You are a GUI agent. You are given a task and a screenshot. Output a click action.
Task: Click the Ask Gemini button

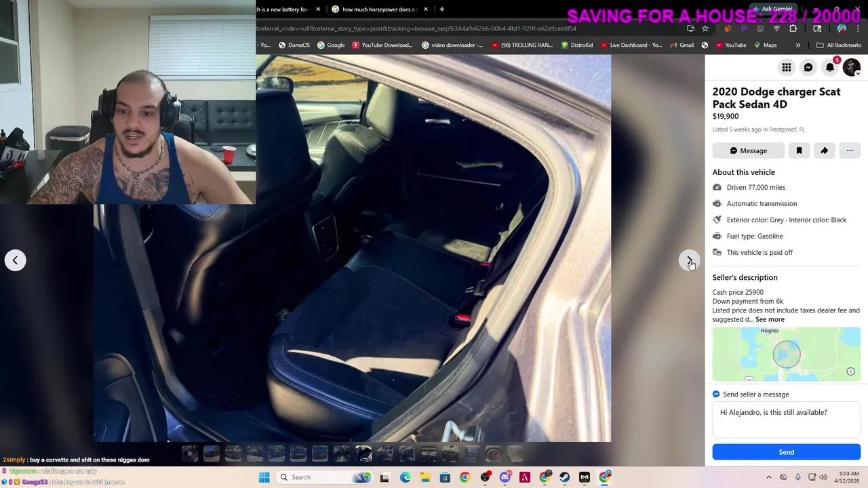[772, 9]
